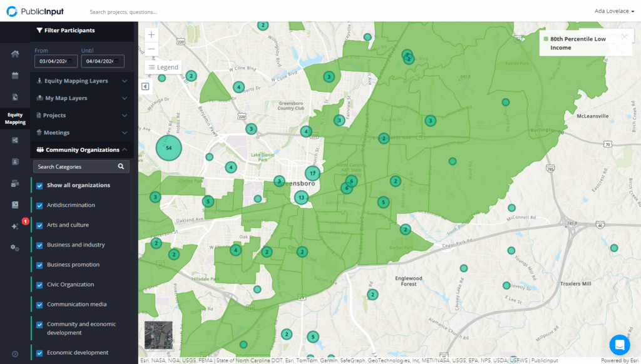Toggle the Antidiscrimination checkbox

(x=40, y=206)
